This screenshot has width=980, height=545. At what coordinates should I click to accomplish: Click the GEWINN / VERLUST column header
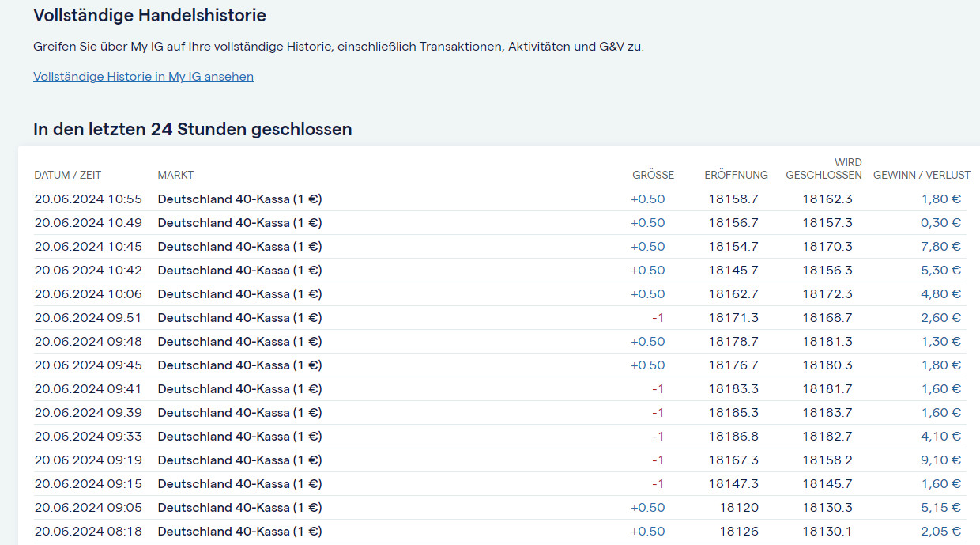pos(922,175)
